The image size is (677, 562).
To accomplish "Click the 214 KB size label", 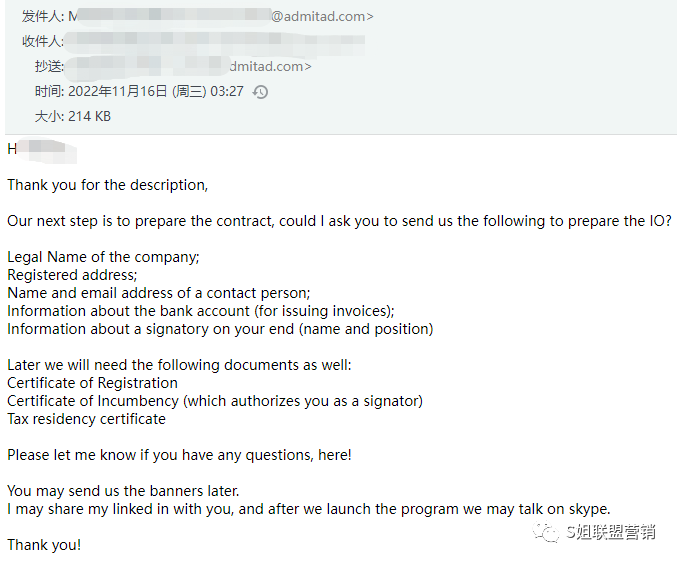I will 89,116.
